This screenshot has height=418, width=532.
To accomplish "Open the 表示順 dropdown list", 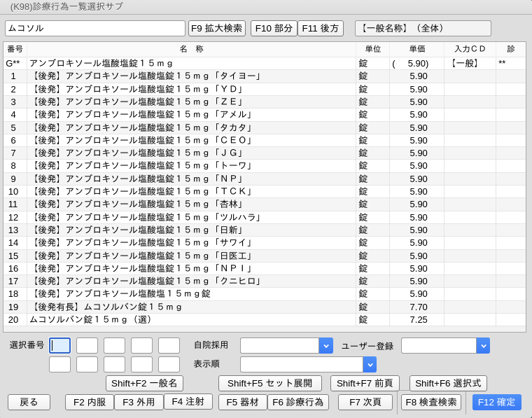I will coord(370,365).
